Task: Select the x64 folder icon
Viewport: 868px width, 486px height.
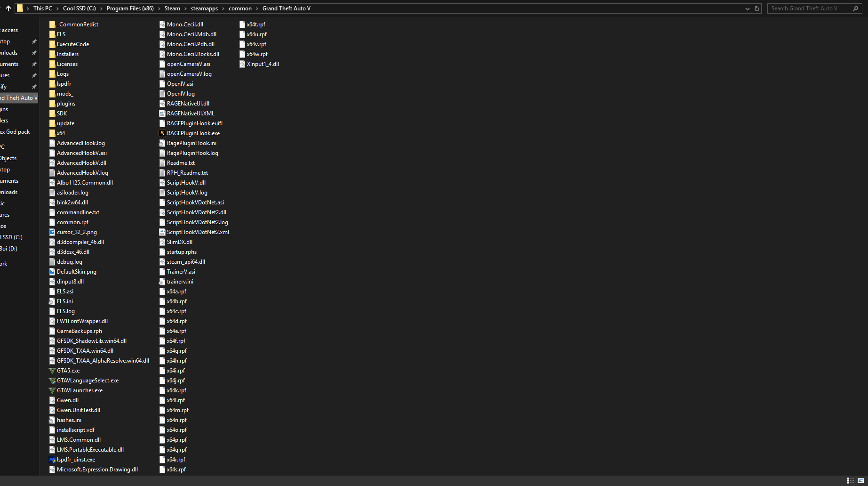Action: [x=52, y=133]
